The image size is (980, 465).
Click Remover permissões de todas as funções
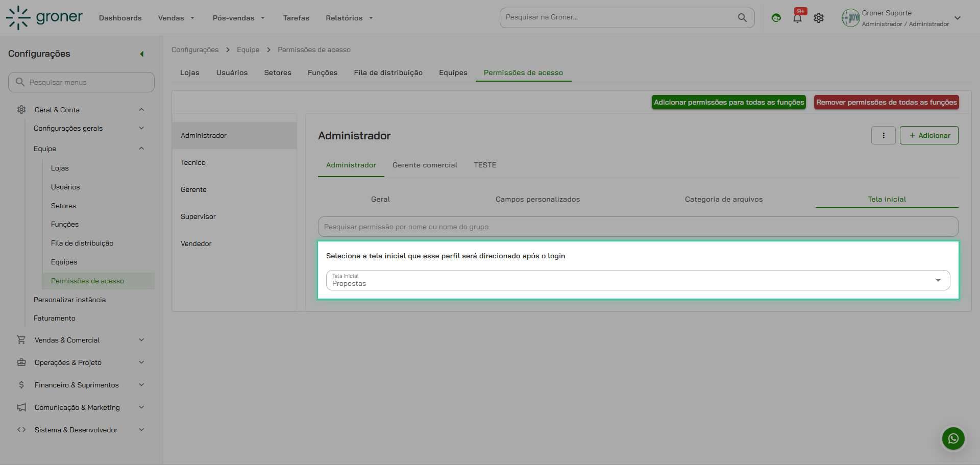[887, 102]
